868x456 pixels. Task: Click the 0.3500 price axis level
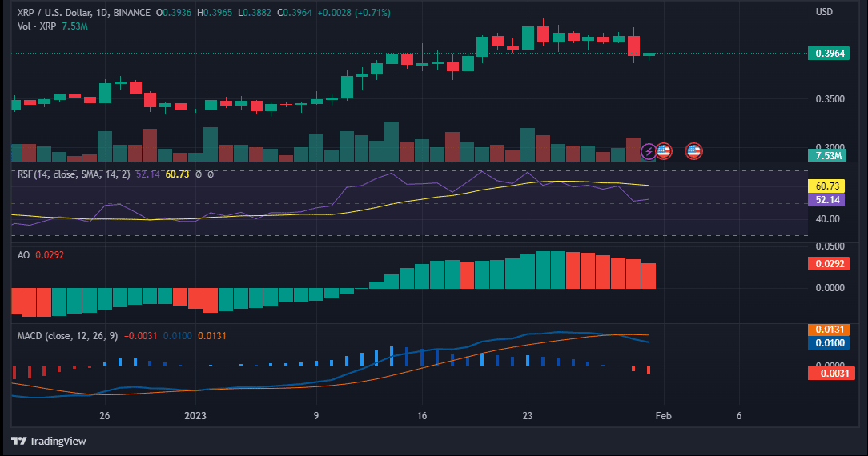(x=830, y=99)
